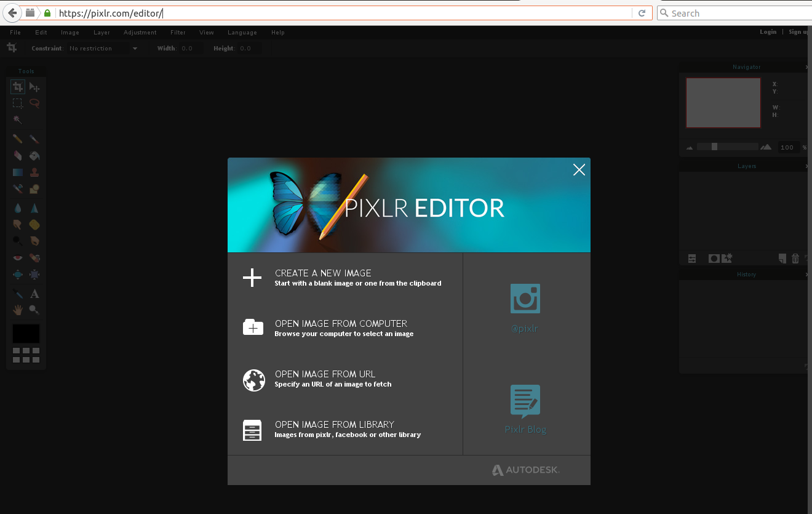The image size is (812, 514).
Task: Open the Filter menu
Action: (178, 33)
